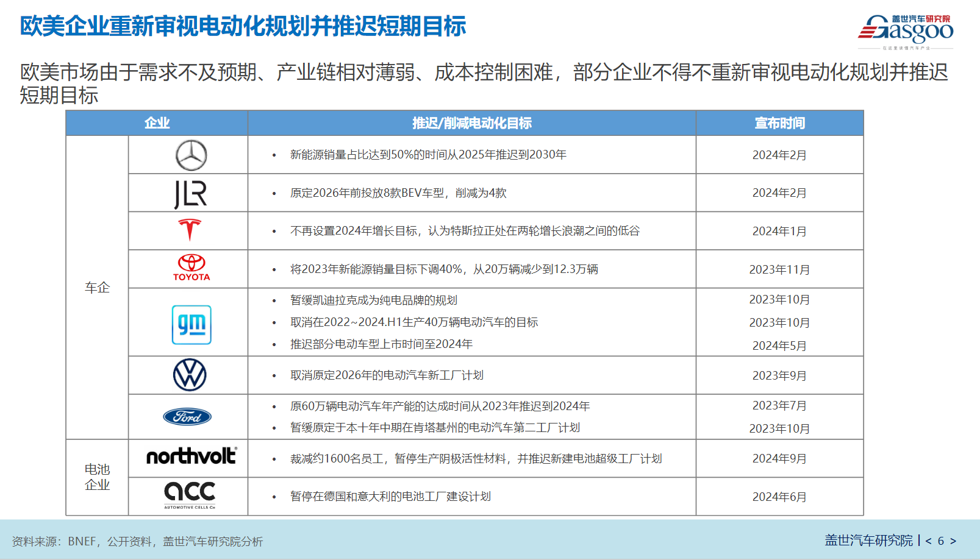Select the JLR logo in table
The width and height of the screenshot is (980, 560).
[x=190, y=194]
